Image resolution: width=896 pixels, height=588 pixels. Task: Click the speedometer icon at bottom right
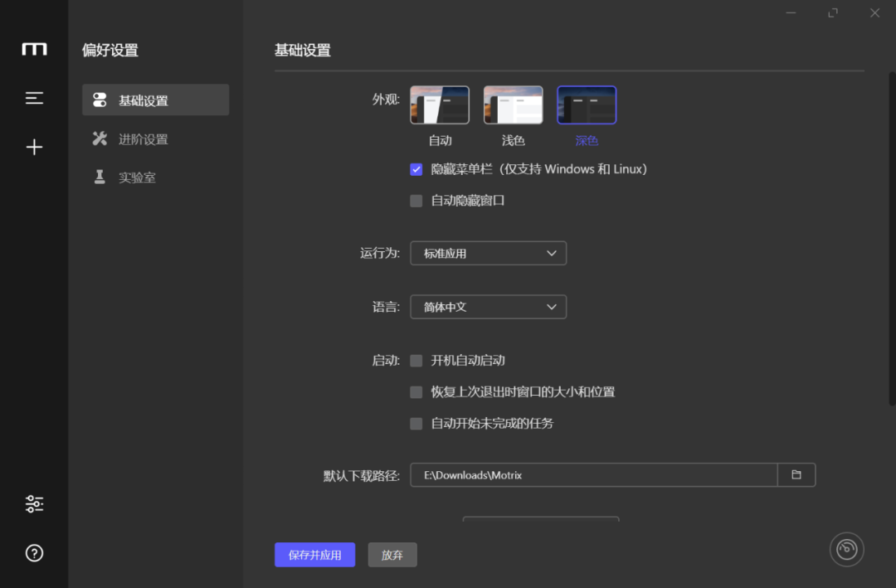pos(846,549)
